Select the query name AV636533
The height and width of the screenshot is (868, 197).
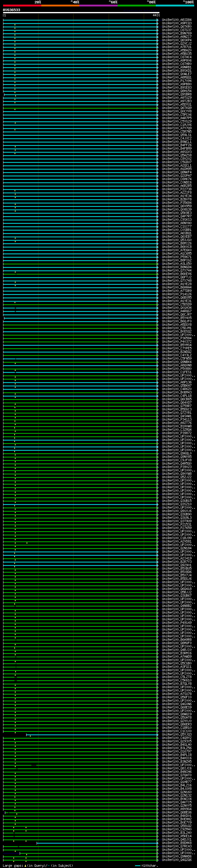11,10
